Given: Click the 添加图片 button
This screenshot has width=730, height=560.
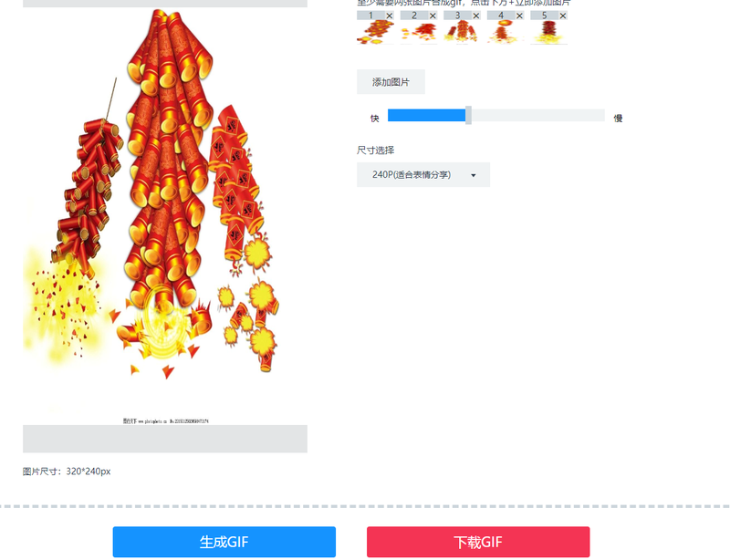Looking at the screenshot, I should [x=391, y=82].
